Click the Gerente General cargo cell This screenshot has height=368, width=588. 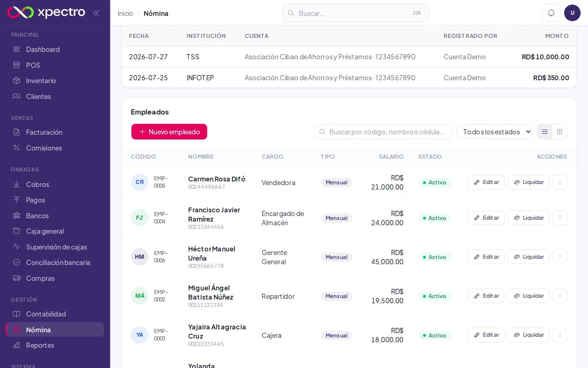pyautogui.click(x=274, y=257)
